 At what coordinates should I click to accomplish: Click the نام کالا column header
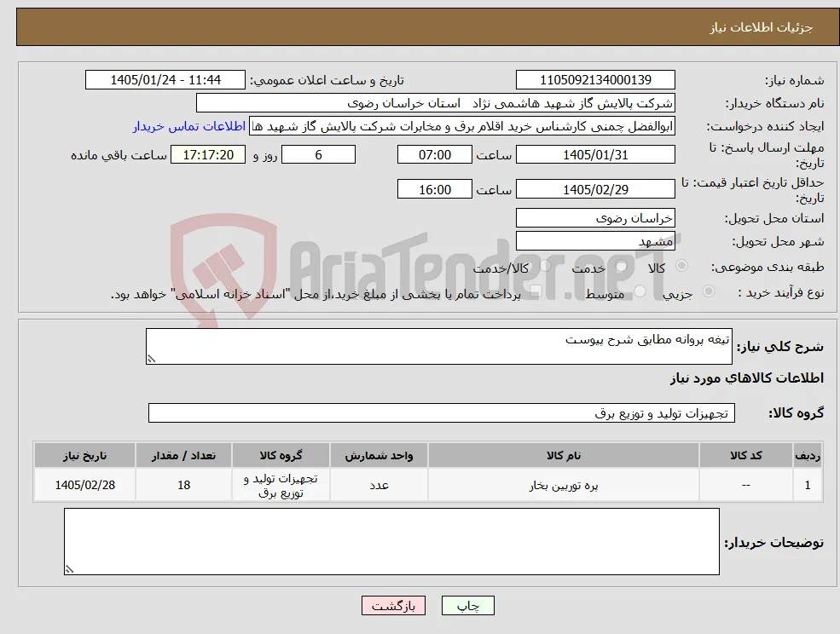pyautogui.click(x=563, y=455)
